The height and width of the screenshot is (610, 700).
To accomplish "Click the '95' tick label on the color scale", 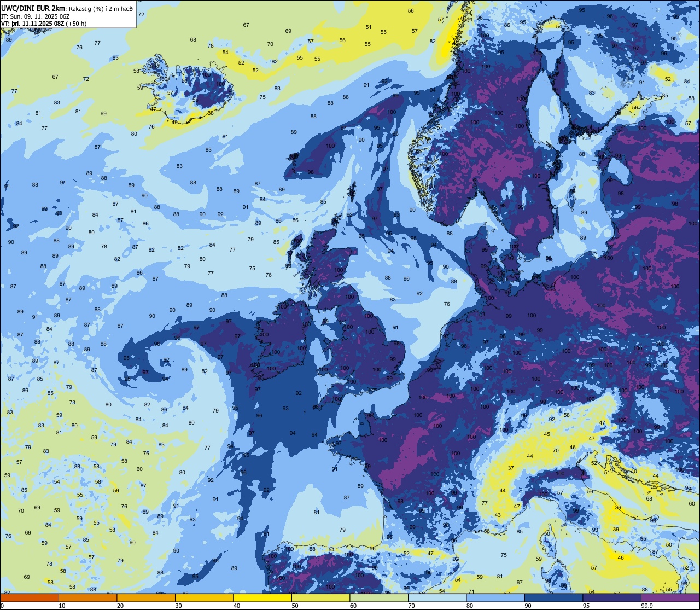I will pos(586,606).
